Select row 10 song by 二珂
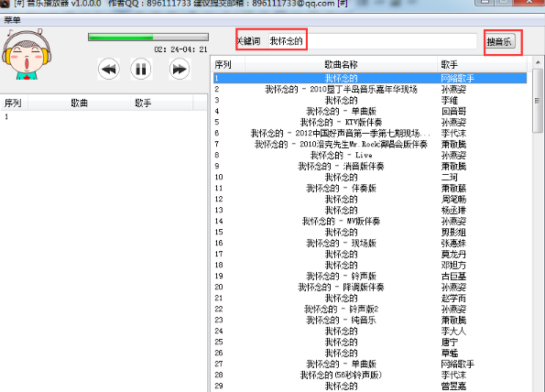 (x=370, y=178)
